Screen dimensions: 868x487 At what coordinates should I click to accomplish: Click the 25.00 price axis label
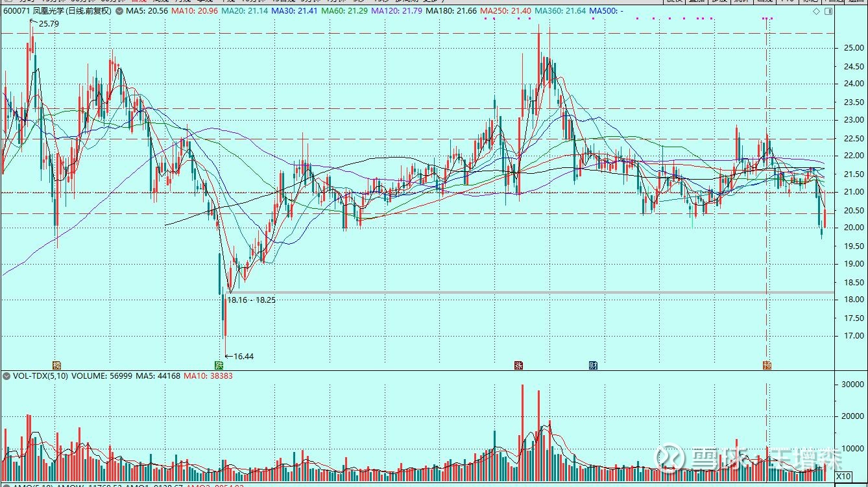point(854,48)
